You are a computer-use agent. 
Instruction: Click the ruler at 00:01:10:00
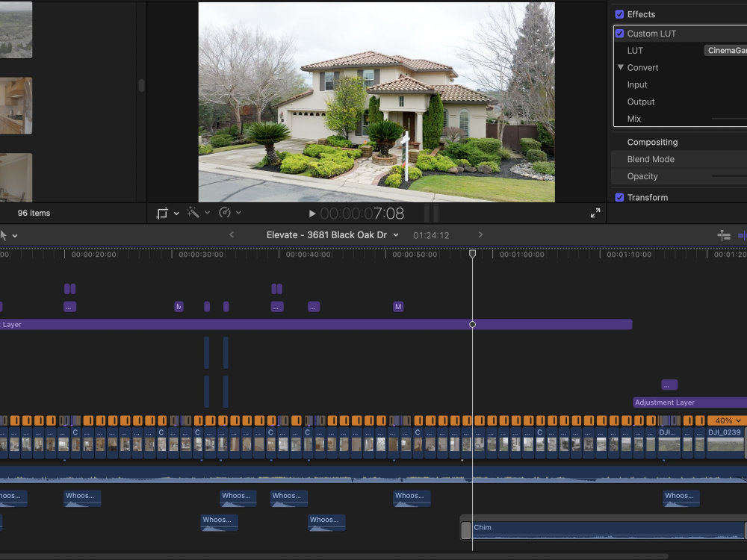pos(629,255)
